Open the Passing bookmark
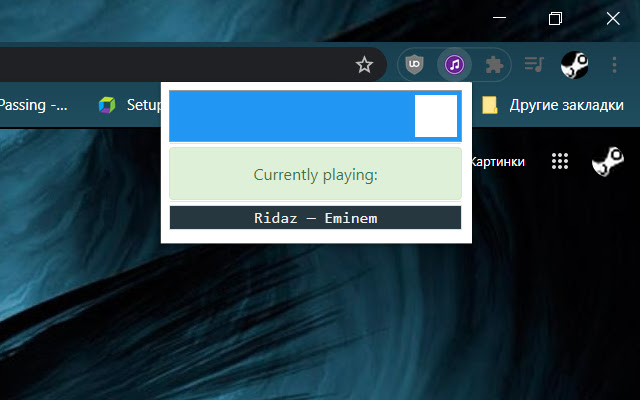640x400 pixels. point(33,105)
